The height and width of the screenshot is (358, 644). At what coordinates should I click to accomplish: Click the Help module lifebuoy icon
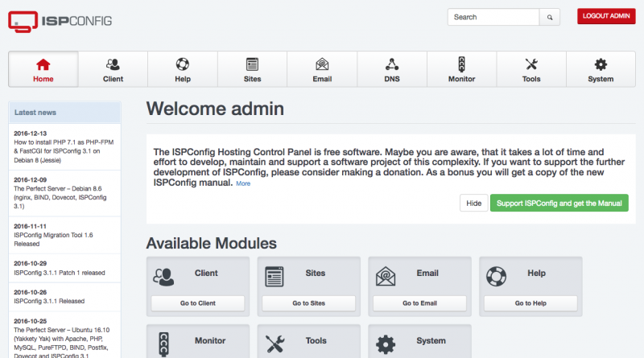tap(496, 276)
